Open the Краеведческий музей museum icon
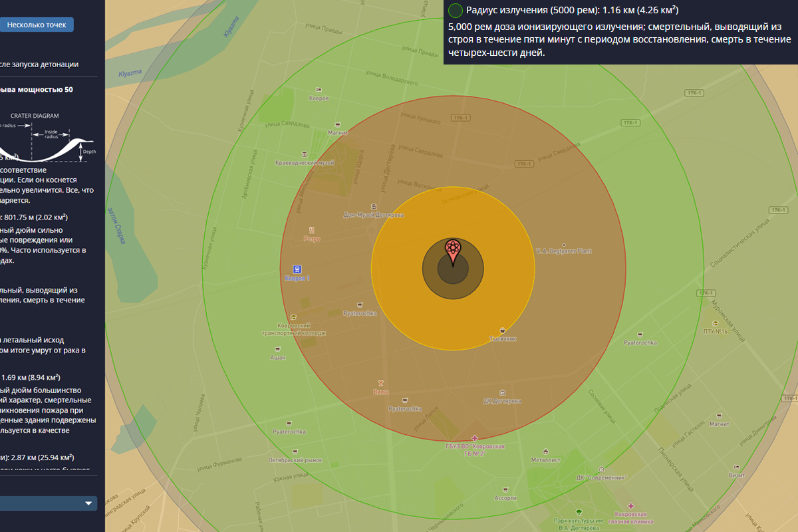Image resolution: width=798 pixels, height=532 pixels. 305,154
